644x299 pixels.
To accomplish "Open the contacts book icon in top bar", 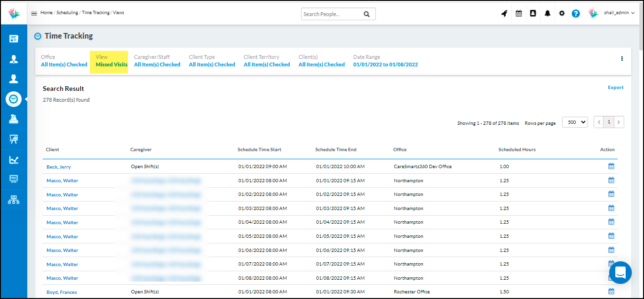I will pyautogui.click(x=533, y=14).
